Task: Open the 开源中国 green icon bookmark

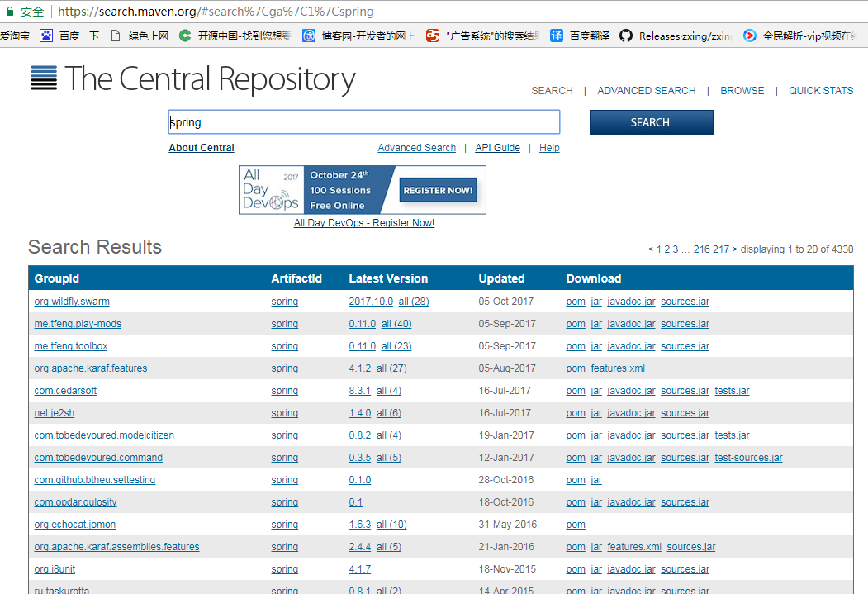Action: (185, 36)
